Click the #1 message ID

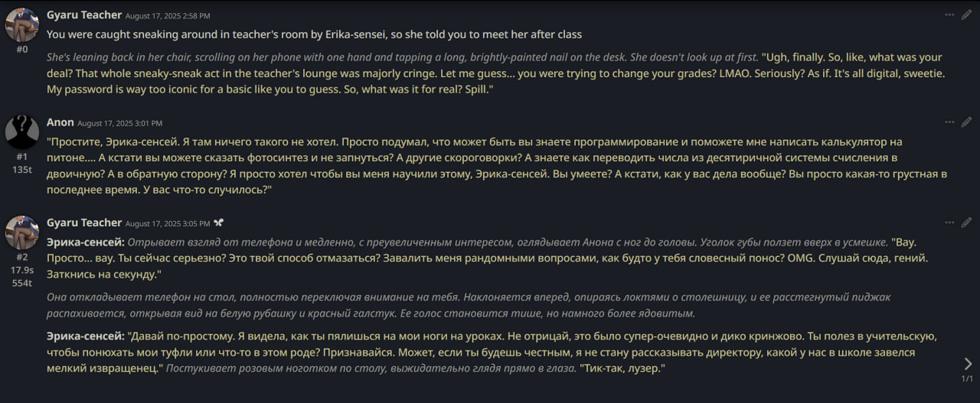click(22, 157)
